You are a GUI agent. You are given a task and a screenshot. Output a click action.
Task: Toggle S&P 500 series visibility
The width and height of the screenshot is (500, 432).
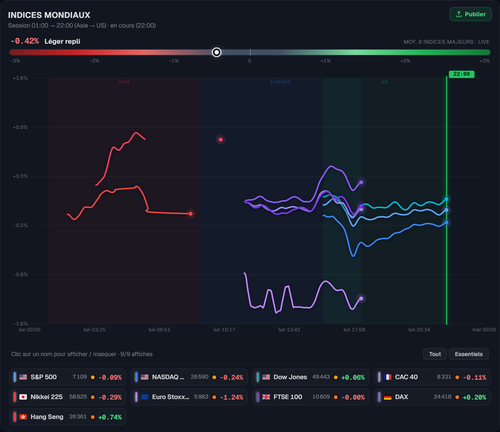pos(68,377)
